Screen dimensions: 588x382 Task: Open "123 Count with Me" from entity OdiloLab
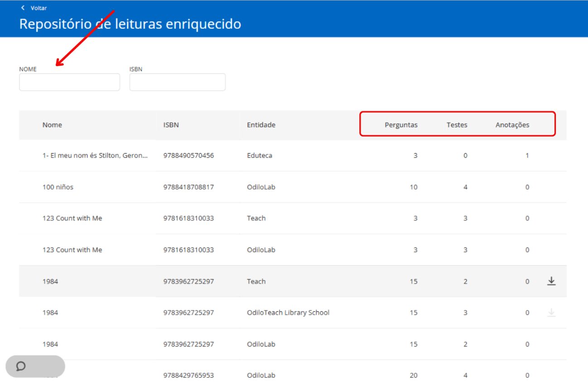click(x=72, y=250)
